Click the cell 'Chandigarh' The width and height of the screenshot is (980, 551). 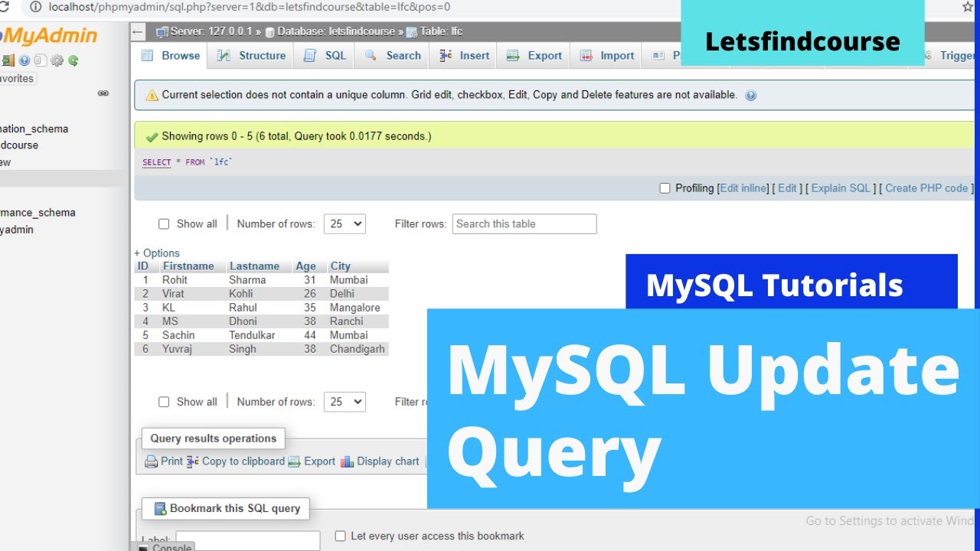[358, 349]
